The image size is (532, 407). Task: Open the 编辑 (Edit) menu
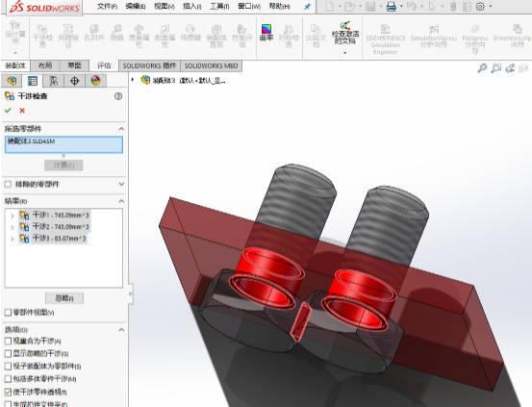[136, 6]
